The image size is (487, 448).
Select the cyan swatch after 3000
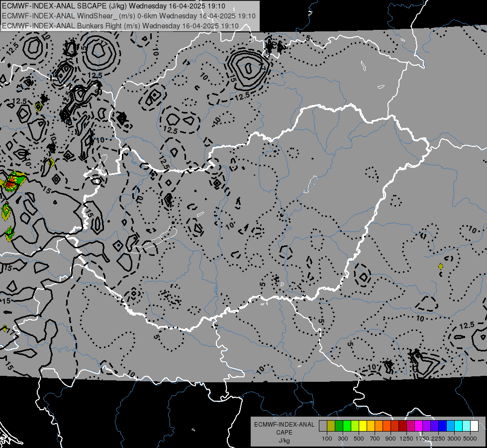pyautogui.click(x=459, y=426)
